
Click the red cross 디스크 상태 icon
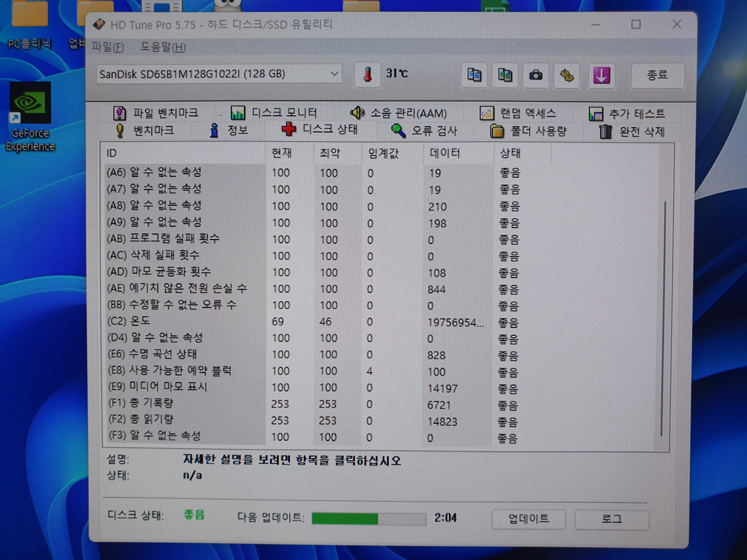pos(289,129)
